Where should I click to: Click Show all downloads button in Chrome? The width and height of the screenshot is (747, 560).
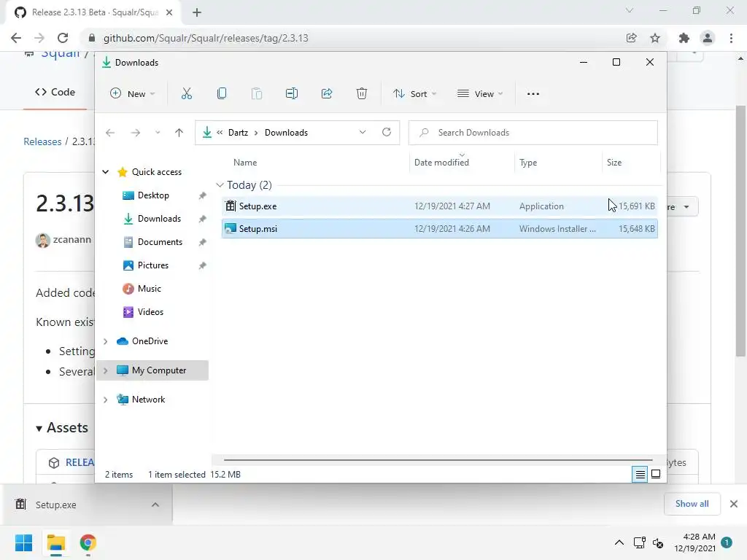[692, 504]
